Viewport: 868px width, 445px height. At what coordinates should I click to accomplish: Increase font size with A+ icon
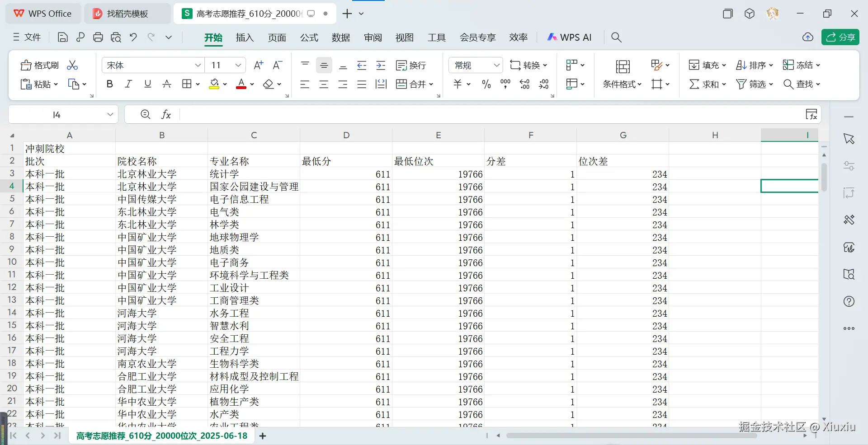(259, 66)
